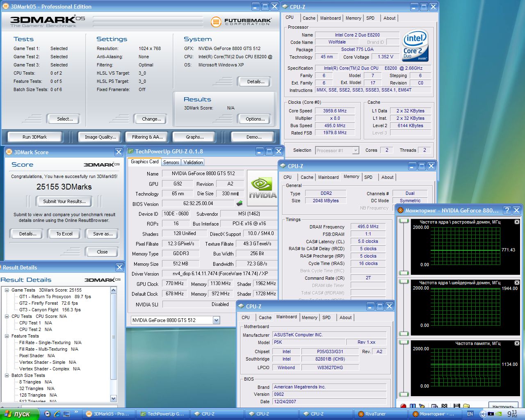Click the EN language indicator in tray
525x420 pixels.
pos(470,414)
